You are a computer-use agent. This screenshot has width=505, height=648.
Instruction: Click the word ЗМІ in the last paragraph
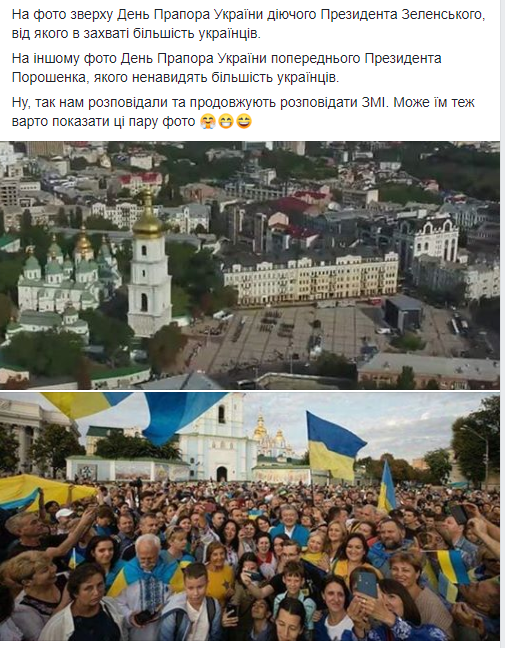click(x=375, y=102)
